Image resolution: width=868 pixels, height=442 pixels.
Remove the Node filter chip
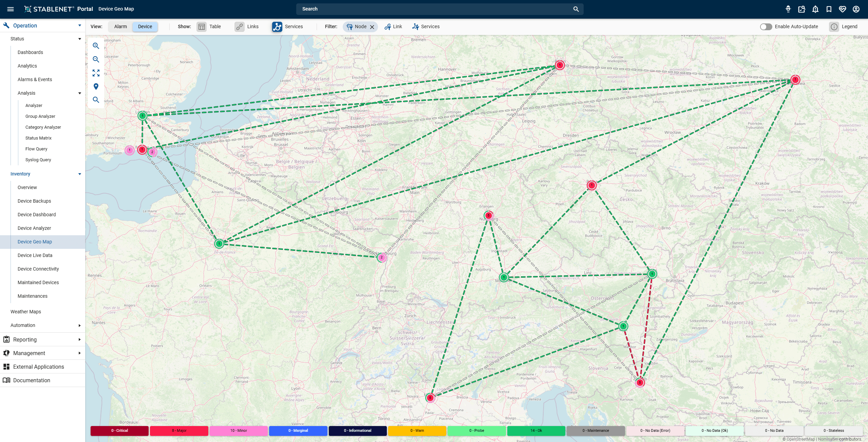(x=372, y=27)
